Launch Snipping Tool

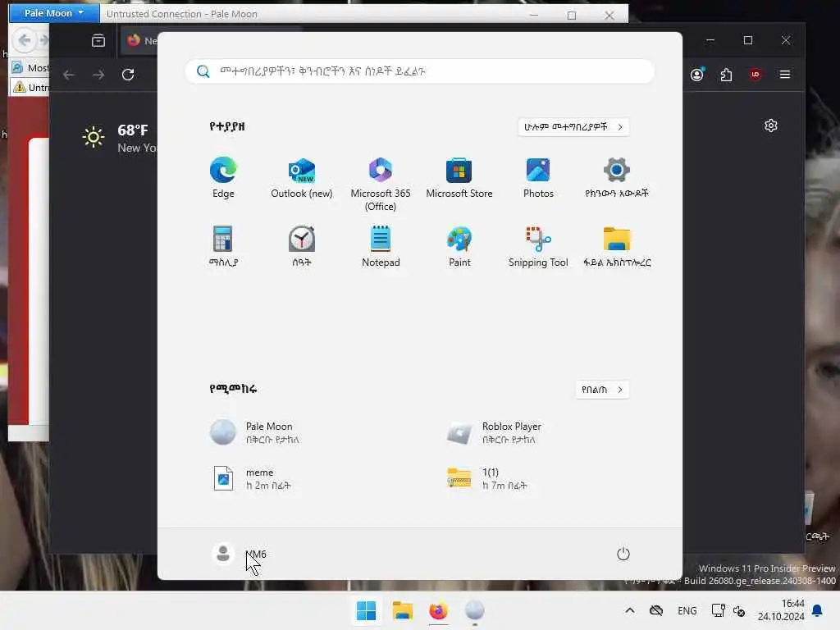538,246
